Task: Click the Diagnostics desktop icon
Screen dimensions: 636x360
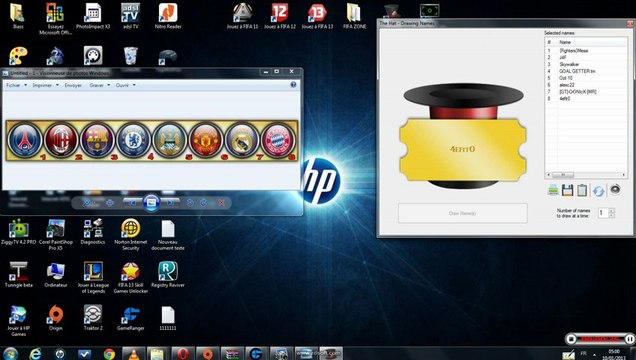Action: click(x=93, y=232)
